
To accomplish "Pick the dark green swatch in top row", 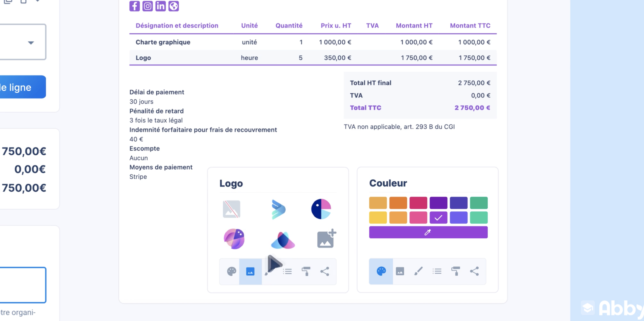I will pyautogui.click(x=479, y=203).
